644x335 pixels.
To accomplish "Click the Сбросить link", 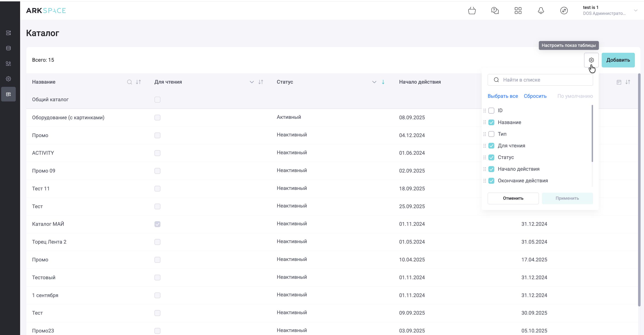I will 535,96.
